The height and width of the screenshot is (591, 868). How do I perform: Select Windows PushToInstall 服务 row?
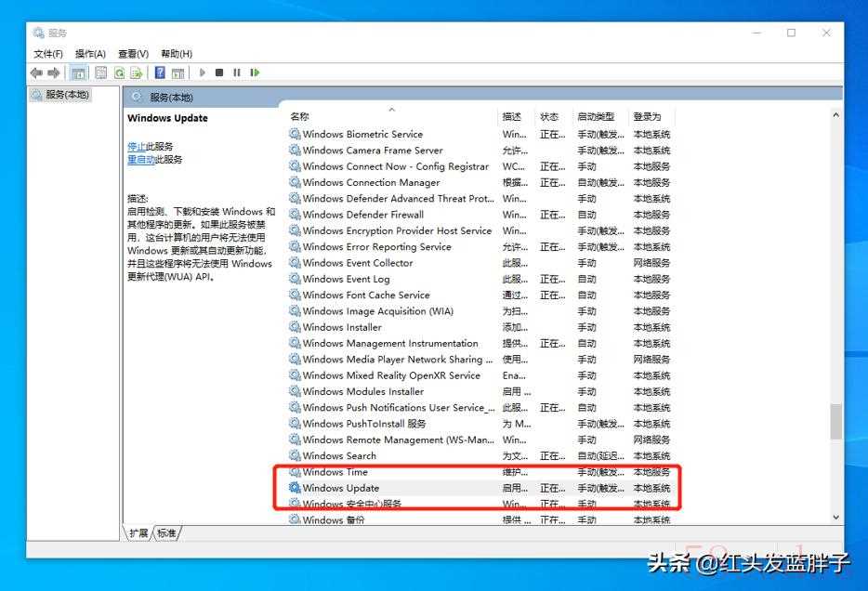480,424
